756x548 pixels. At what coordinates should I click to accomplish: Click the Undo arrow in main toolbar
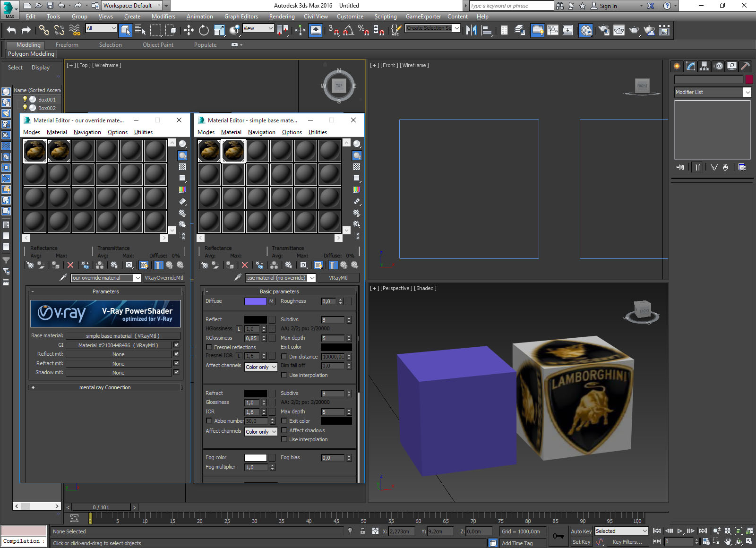[11, 30]
